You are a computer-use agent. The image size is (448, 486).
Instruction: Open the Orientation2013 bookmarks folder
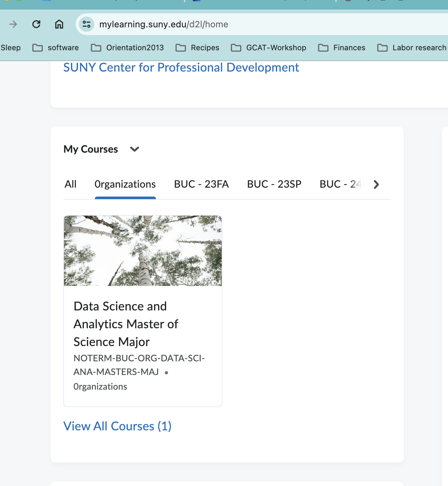pyautogui.click(x=127, y=48)
